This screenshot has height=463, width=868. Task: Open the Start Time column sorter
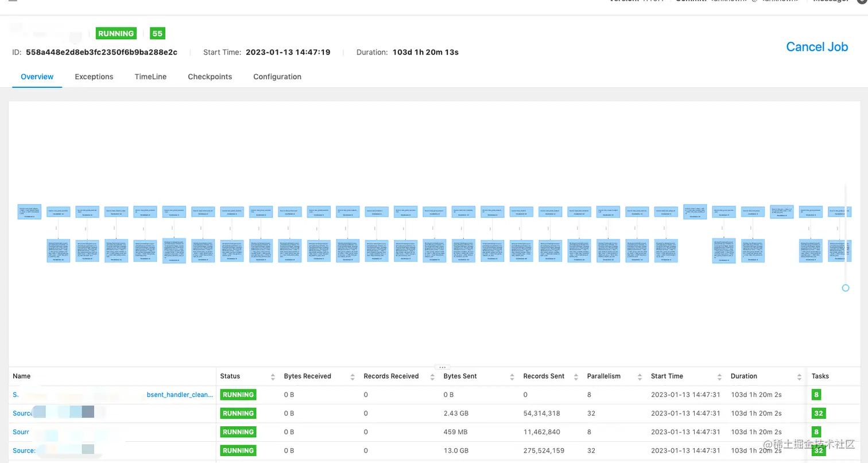point(720,376)
